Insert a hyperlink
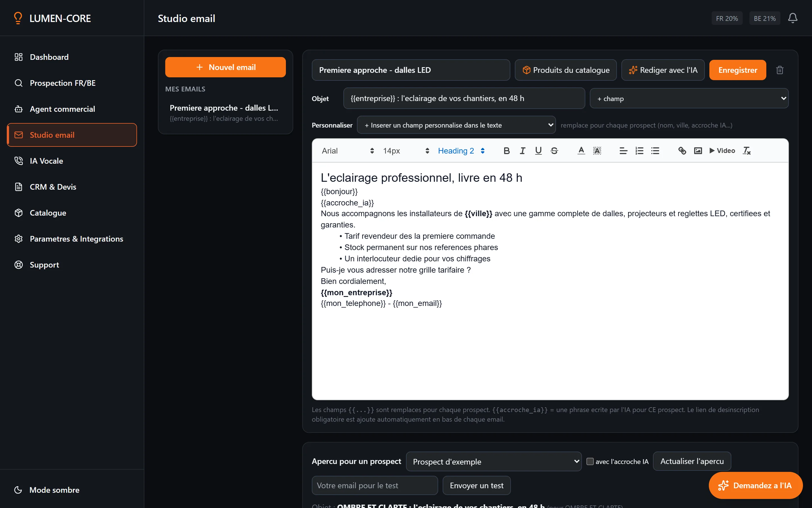This screenshot has width=812, height=508. pyautogui.click(x=682, y=151)
